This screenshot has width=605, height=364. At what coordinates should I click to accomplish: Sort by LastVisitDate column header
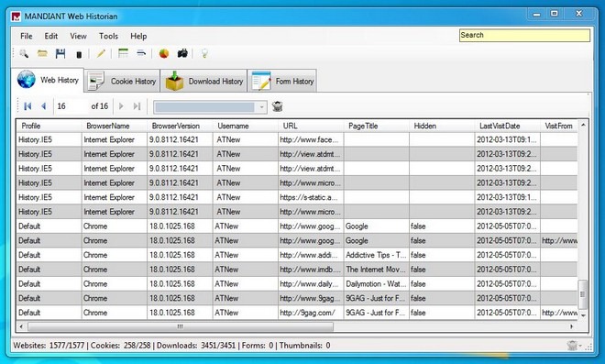[x=508, y=126]
